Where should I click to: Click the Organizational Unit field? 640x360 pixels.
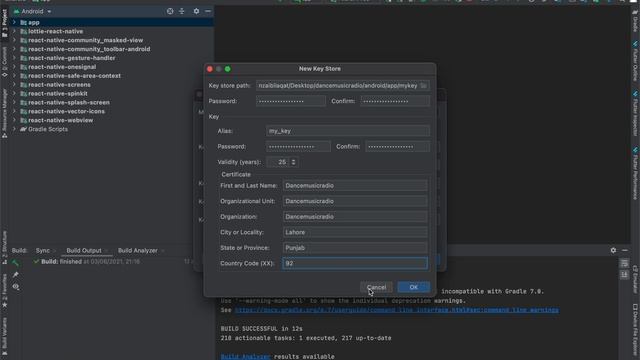pyautogui.click(x=355, y=201)
